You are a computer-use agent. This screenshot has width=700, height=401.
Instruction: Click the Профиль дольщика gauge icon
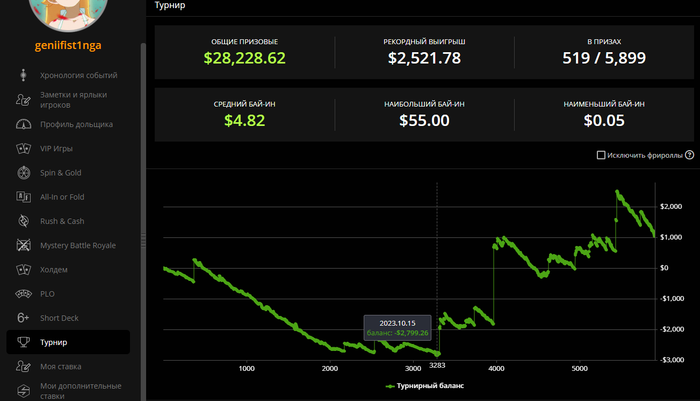(23, 124)
